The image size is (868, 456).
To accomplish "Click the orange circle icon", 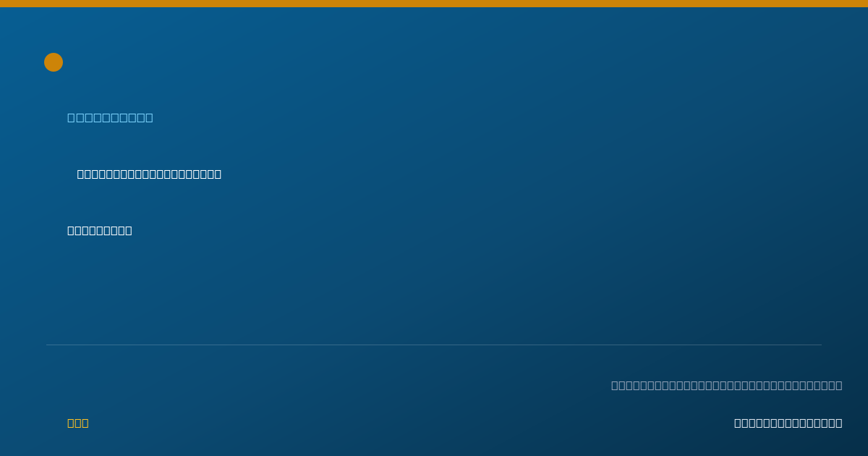I will point(54,62).
